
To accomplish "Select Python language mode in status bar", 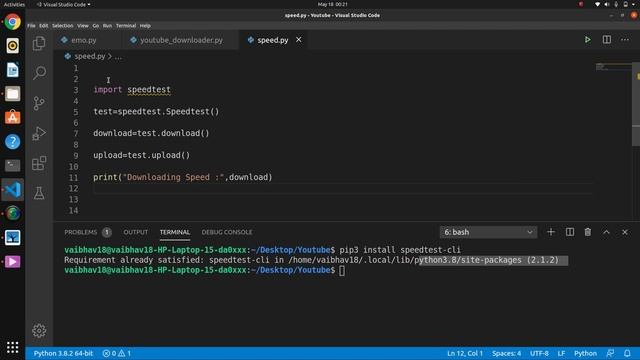I will click(585, 353).
